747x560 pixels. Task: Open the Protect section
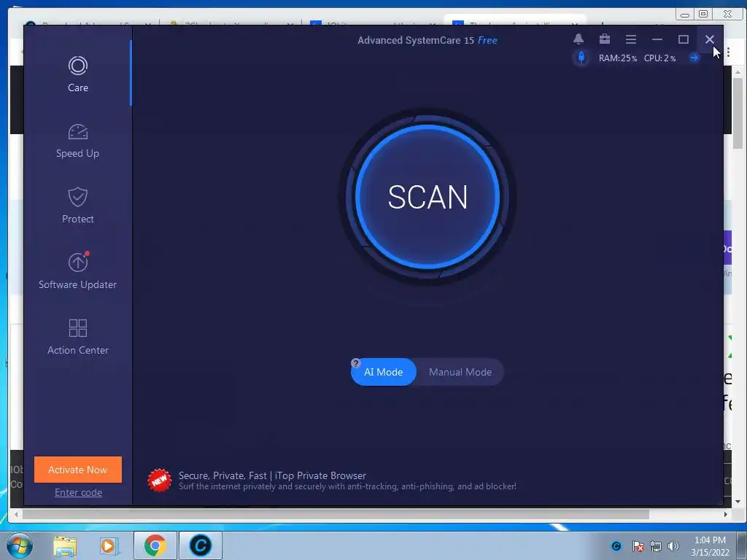(77, 206)
